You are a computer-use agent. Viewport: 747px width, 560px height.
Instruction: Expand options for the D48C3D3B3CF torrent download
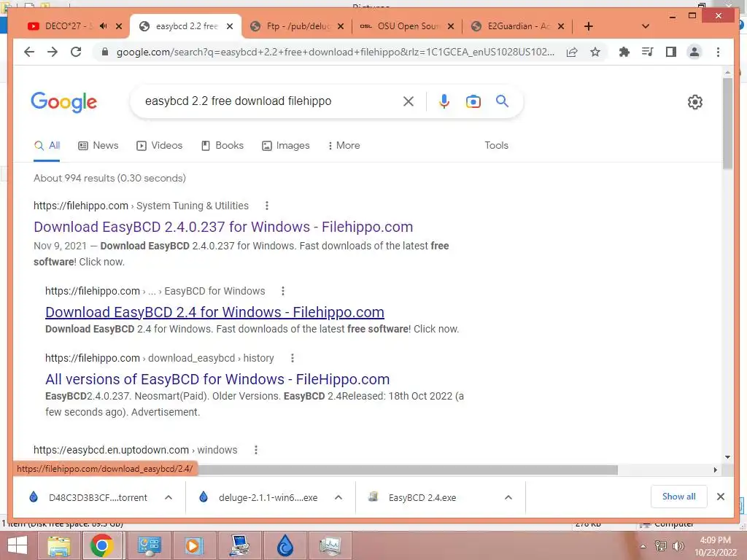pyautogui.click(x=169, y=497)
